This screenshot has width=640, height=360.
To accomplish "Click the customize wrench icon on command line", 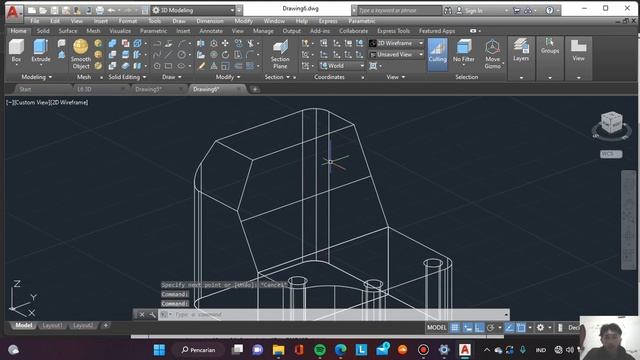I will (152, 314).
